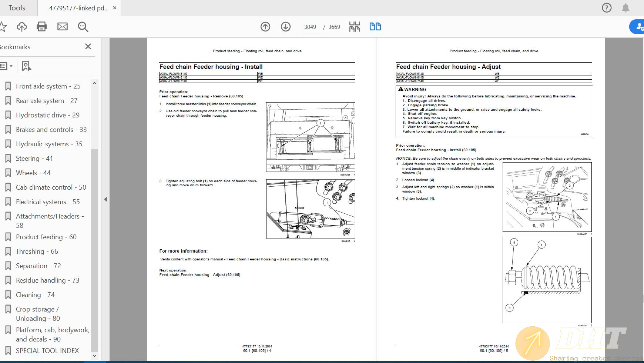Open the Tools tab
The image size is (644, 363).
click(17, 8)
